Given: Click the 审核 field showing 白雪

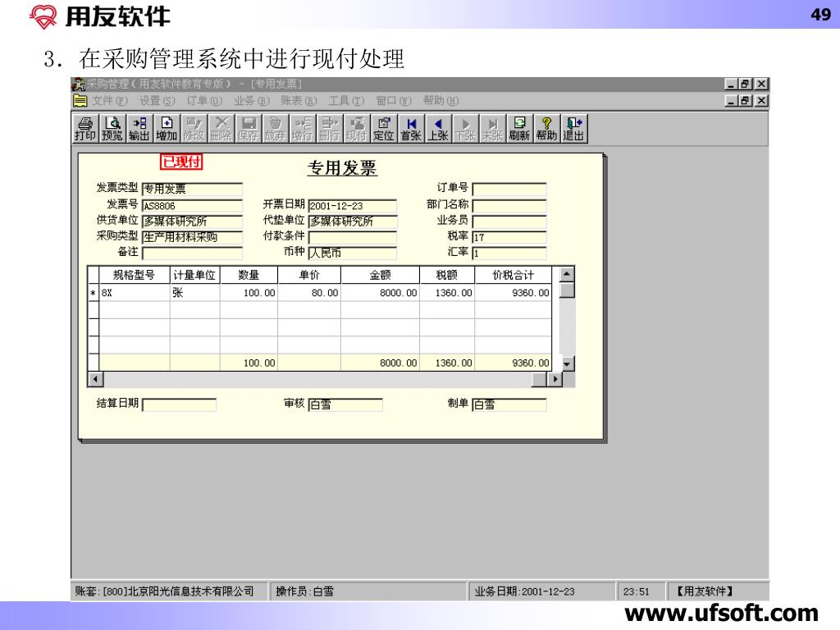Looking at the screenshot, I should pyautogui.click(x=345, y=404).
